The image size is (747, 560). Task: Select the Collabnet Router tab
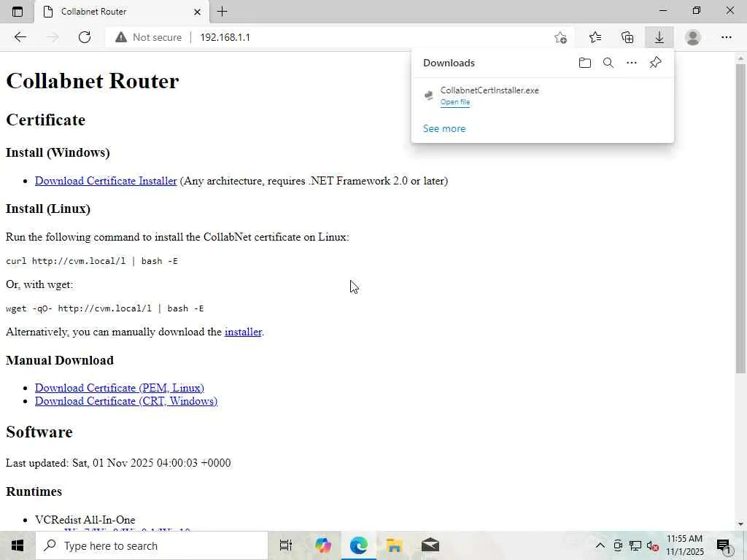pyautogui.click(x=122, y=12)
